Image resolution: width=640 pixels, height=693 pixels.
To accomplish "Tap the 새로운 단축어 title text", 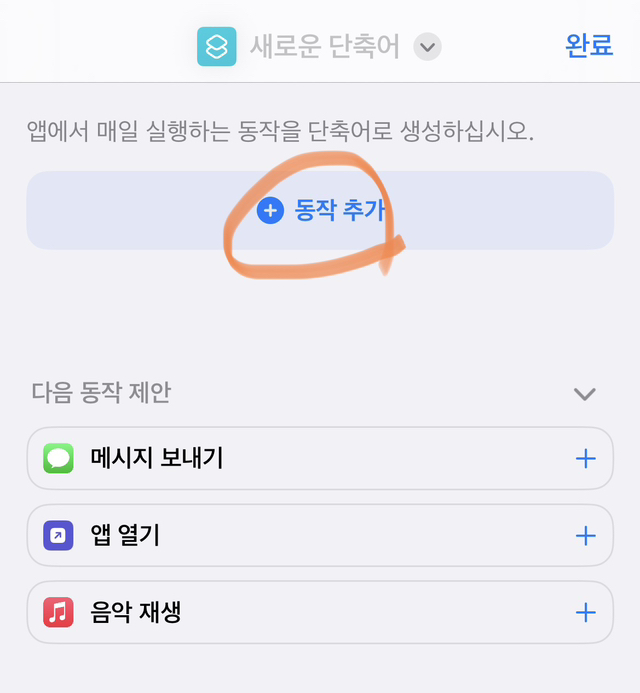I will (x=325, y=46).
